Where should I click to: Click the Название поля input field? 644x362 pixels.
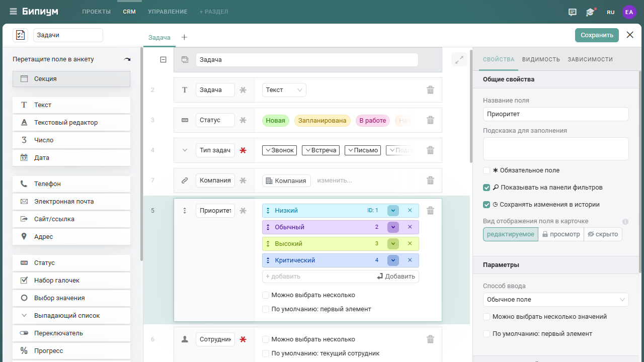click(x=556, y=114)
